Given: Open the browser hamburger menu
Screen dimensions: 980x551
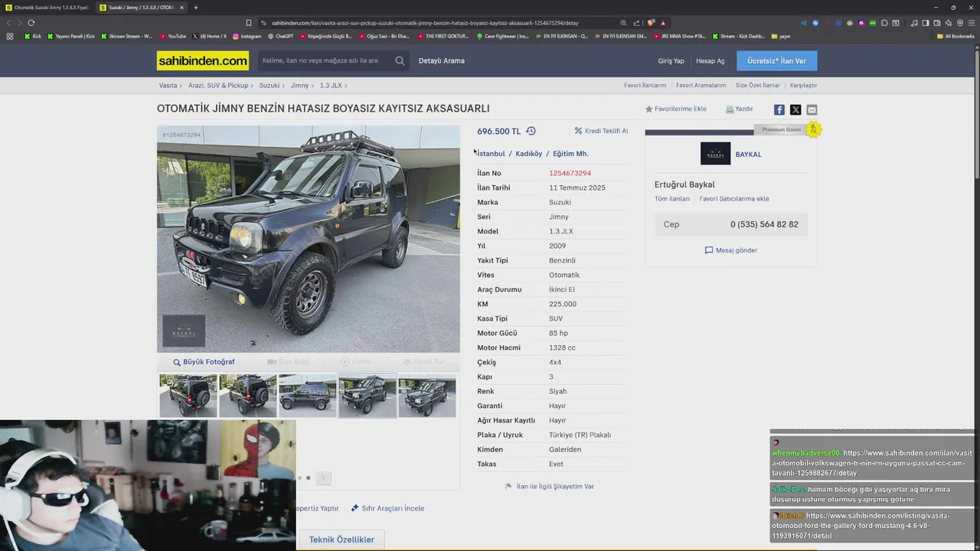Looking at the screenshot, I should pos(972,23).
